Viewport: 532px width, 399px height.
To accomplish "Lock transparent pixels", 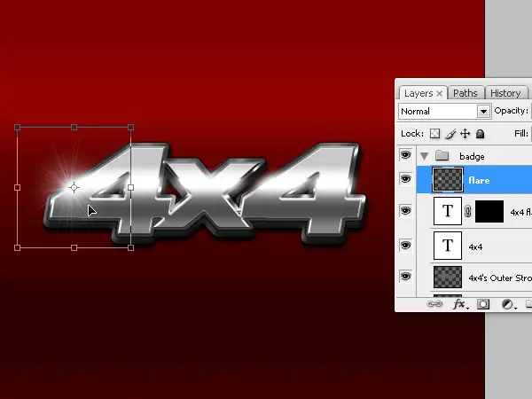I will click(x=434, y=134).
